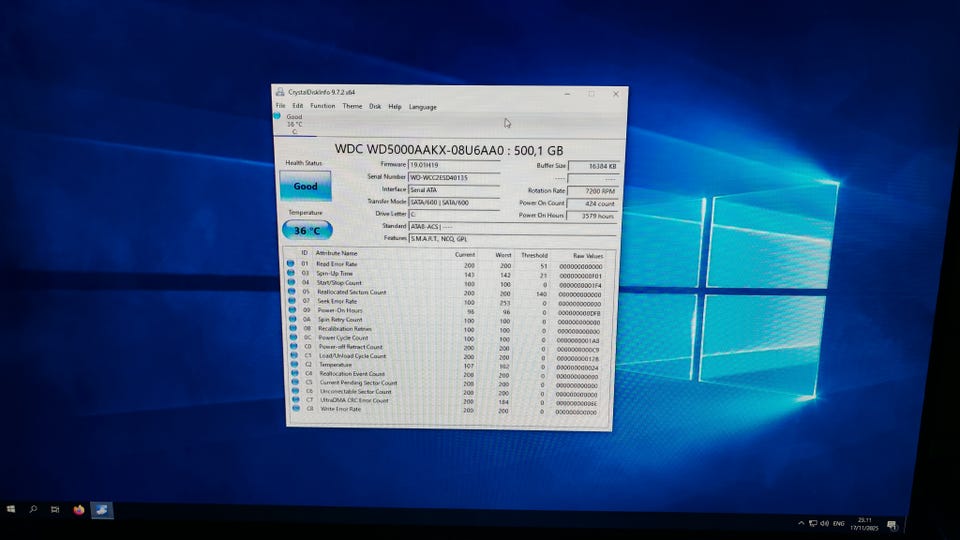Image resolution: width=960 pixels, height=540 pixels.
Task: Click the Start/Stop Count status icon
Action: click(291, 282)
